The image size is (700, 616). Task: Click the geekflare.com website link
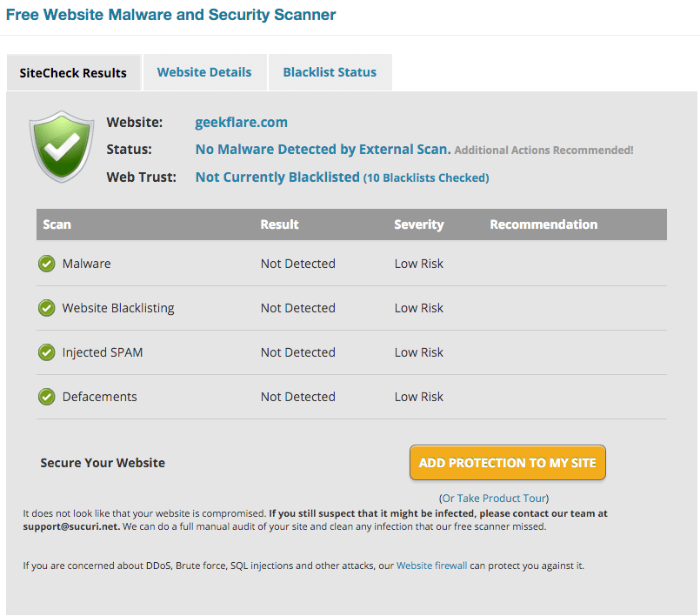coord(241,123)
